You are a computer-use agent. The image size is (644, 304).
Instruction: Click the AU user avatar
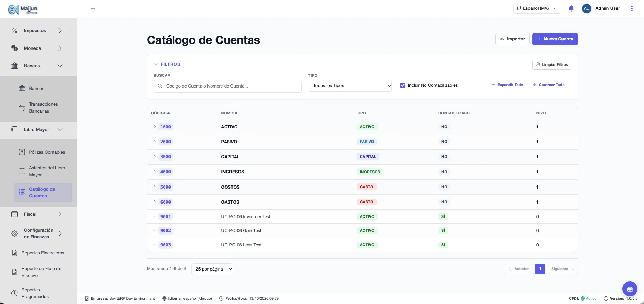tap(587, 8)
